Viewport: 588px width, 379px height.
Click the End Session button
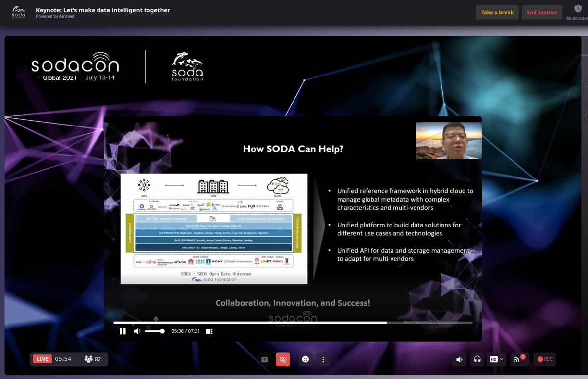pos(541,12)
